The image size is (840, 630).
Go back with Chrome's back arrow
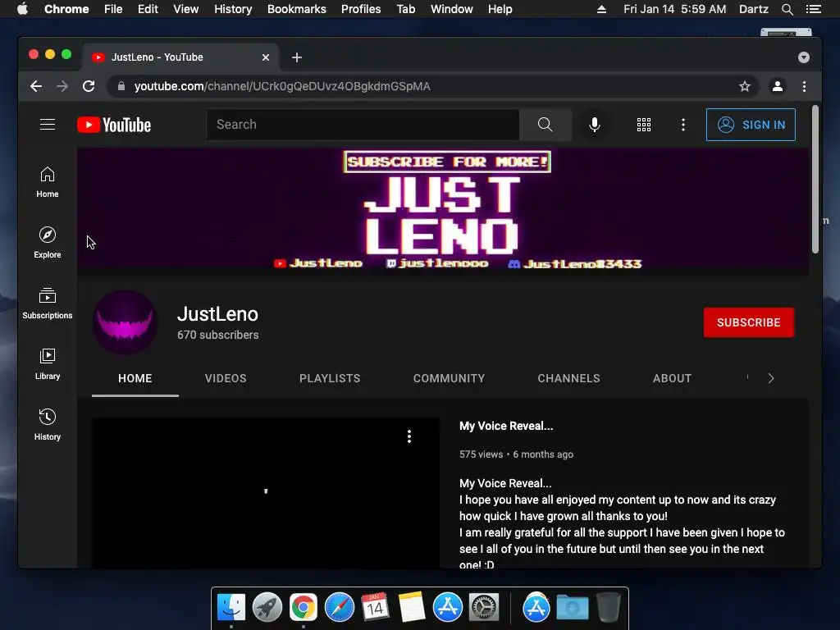[36, 86]
